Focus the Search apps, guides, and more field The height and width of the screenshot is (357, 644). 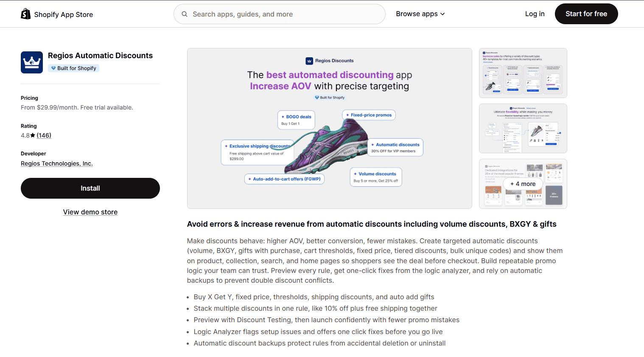[280, 14]
